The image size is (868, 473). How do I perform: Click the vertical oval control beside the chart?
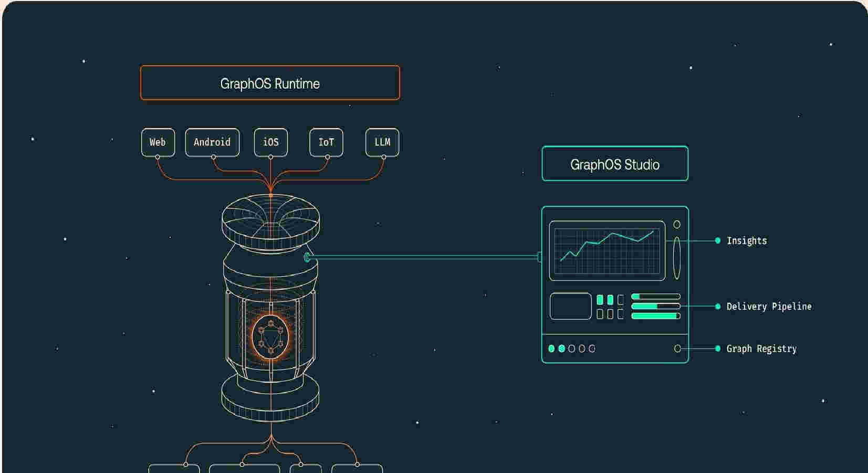click(677, 258)
